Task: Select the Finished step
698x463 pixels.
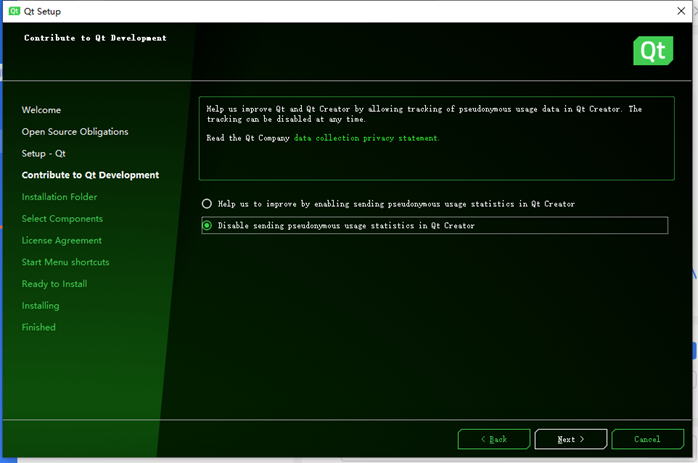Action: (x=39, y=327)
